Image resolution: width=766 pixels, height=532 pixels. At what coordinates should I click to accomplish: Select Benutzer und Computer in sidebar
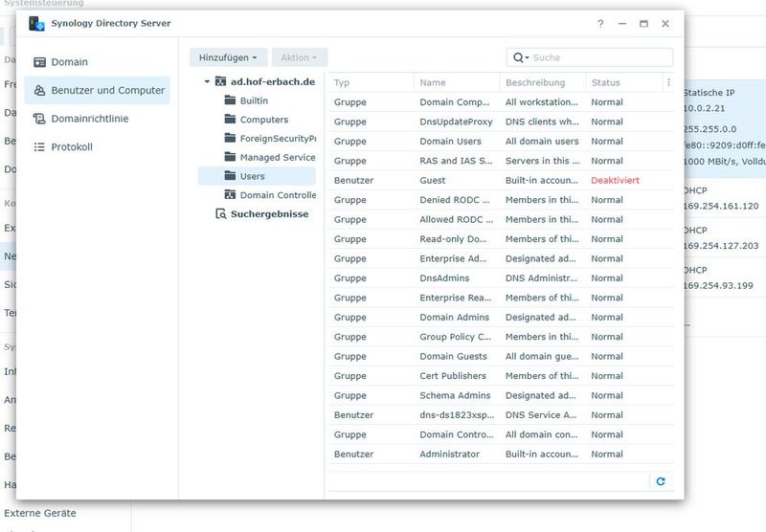click(98, 90)
